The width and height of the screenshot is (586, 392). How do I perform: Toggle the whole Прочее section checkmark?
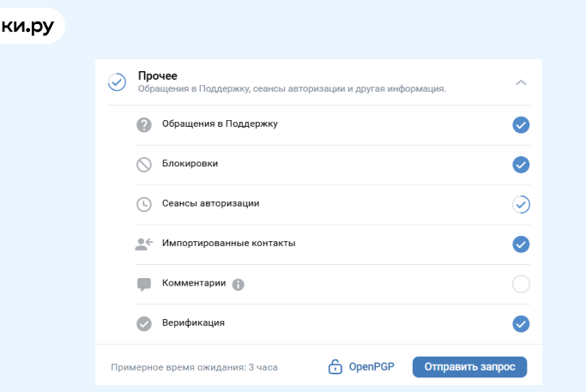tap(117, 82)
